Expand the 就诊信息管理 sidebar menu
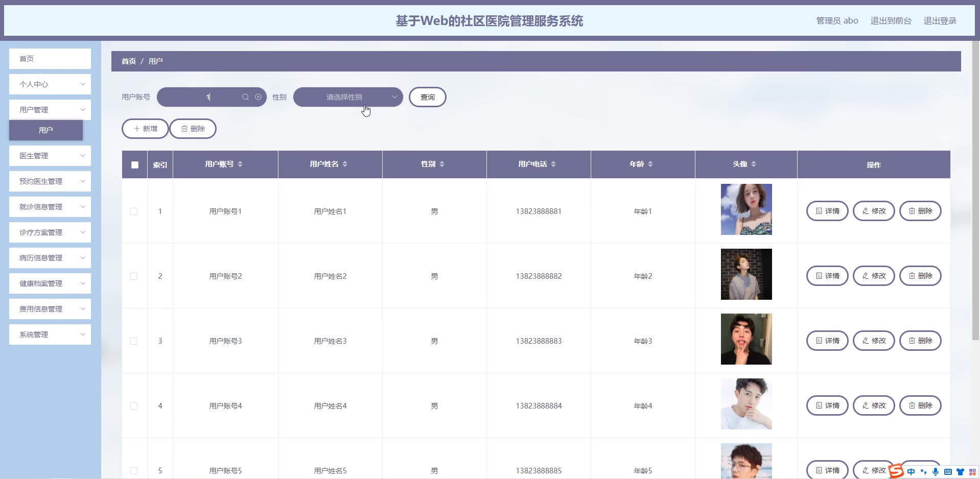The width and height of the screenshot is (980, 479). [x=50, y=207]
